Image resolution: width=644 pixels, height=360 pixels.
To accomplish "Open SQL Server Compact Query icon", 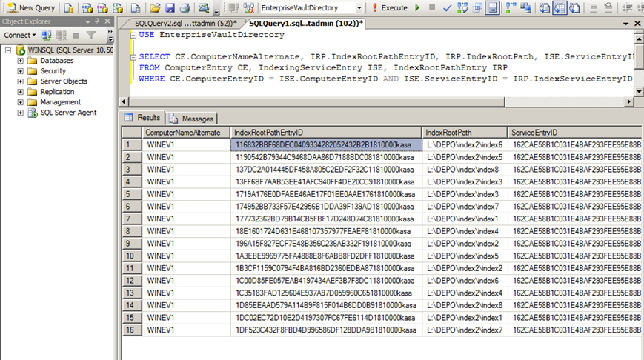I will 136,7.
